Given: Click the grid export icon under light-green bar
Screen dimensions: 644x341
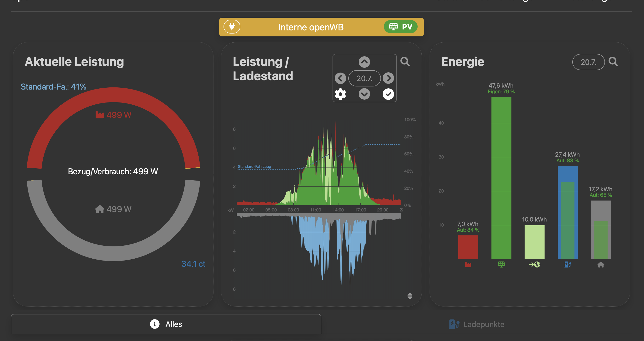Looking at the screenshot, I should pos(534,265).
